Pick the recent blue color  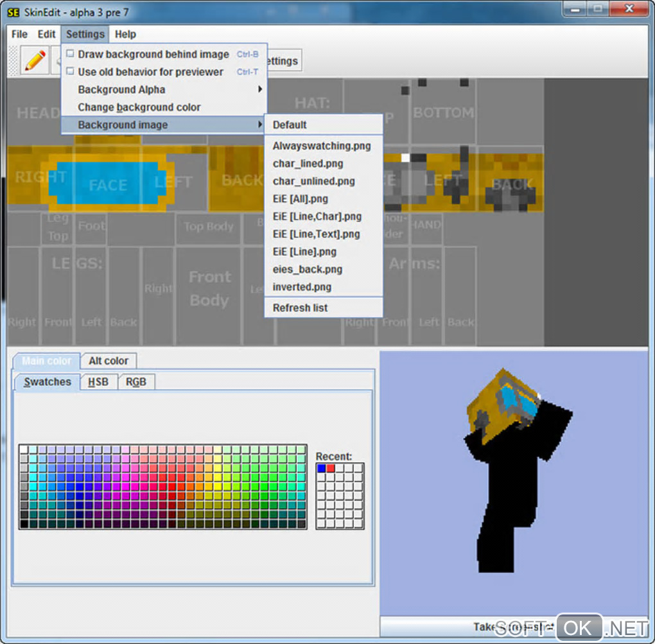click(321, 468)
